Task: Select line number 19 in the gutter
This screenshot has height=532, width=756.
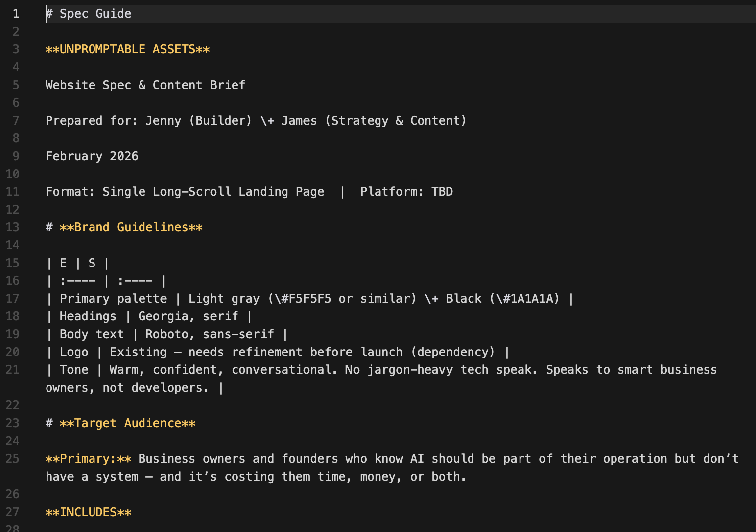Action: pyautogui.click(x=13, y=334)
